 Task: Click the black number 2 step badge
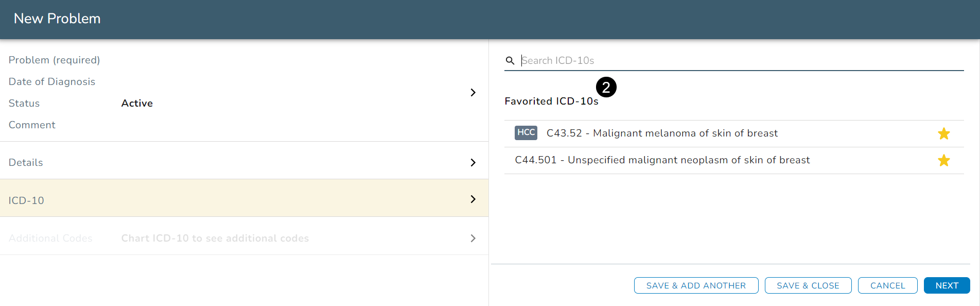[x=606, y=87]
